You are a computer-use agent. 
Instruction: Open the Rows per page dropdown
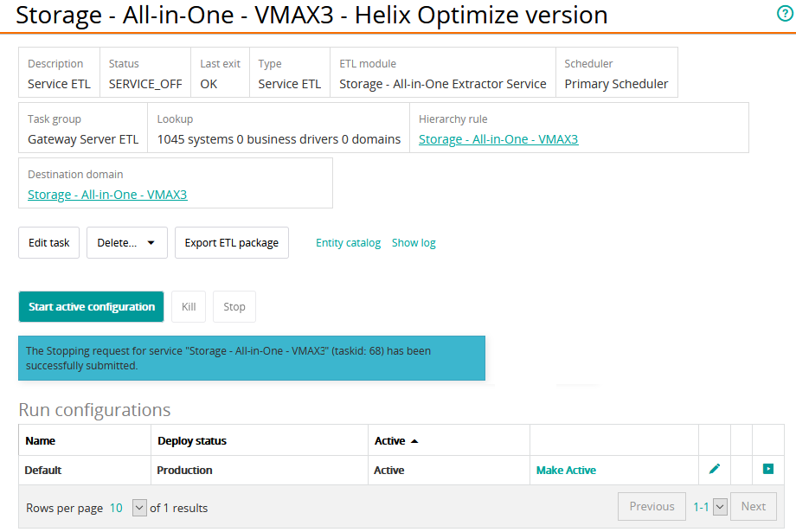pyautogui.click(x=139, y=508)
